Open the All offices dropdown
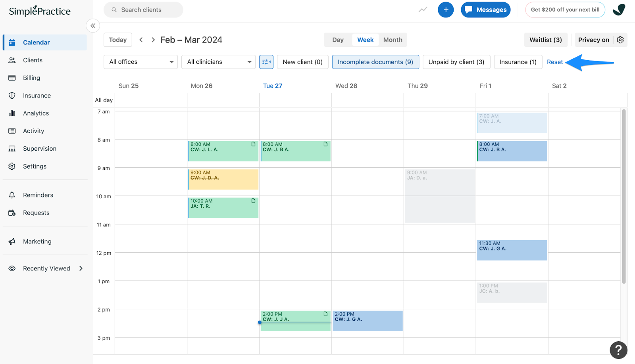 pyautogui.click(x=140, y=62)
